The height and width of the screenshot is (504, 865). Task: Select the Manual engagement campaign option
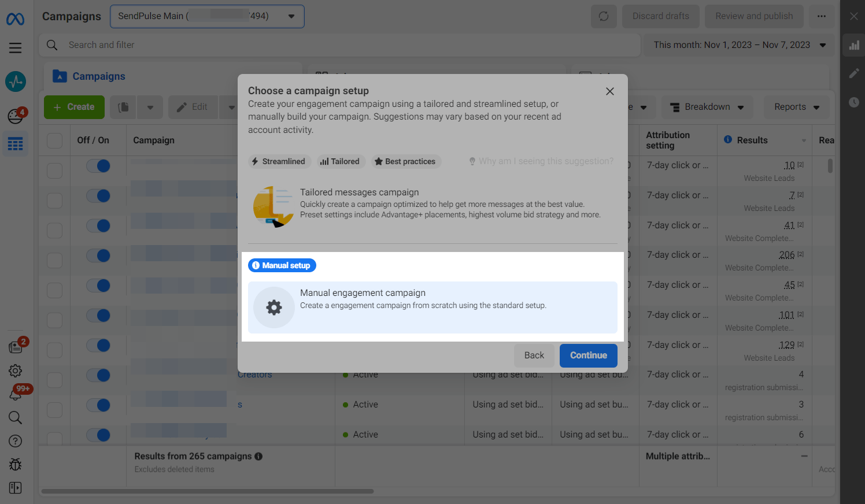(432, 307)
